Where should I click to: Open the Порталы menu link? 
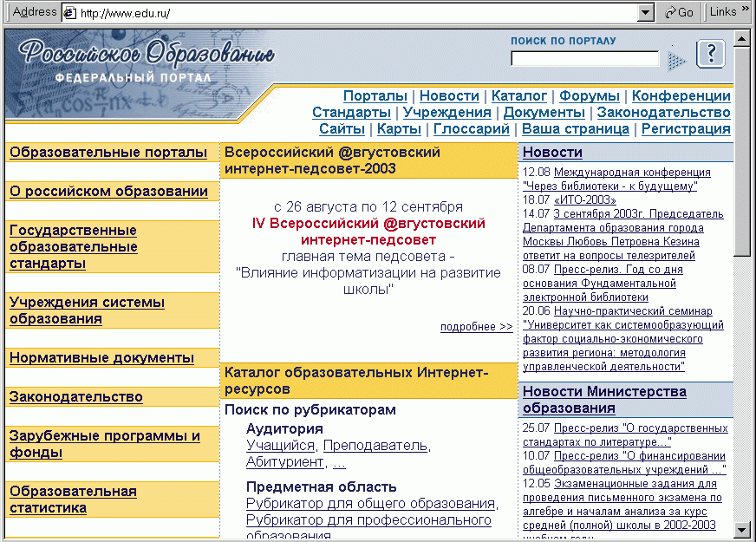point(375,96)
